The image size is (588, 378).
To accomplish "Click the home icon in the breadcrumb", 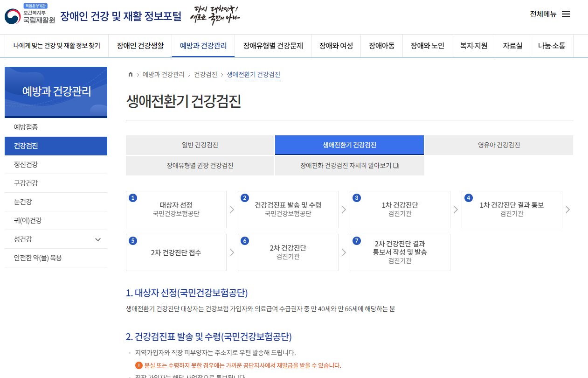I will (131, 74).
